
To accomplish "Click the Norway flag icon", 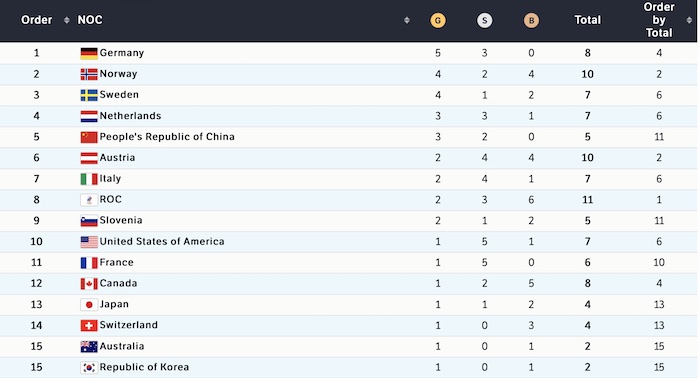I will pos(89,74).
